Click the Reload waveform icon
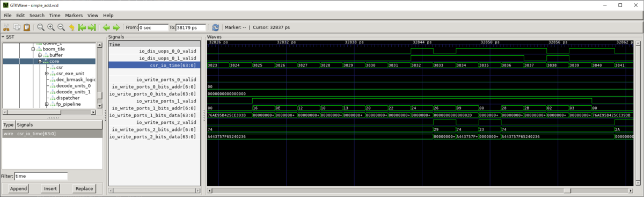Screen dimensions: 644x197 [215, 27]
